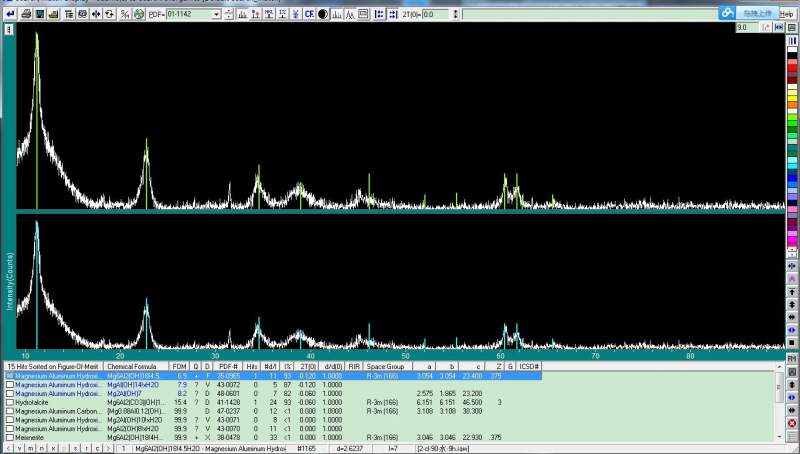Click the left arrow button below the hits list

[x=8, y=448]
